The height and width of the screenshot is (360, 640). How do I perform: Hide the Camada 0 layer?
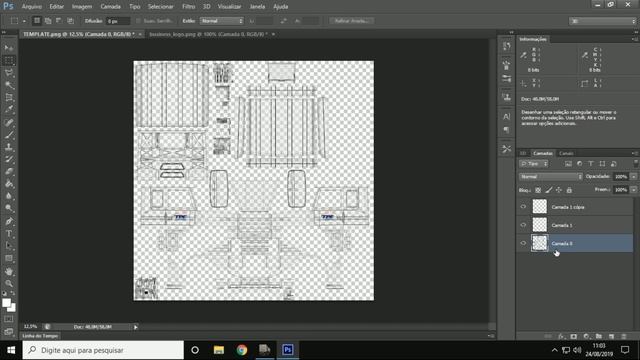coord(523,243)
